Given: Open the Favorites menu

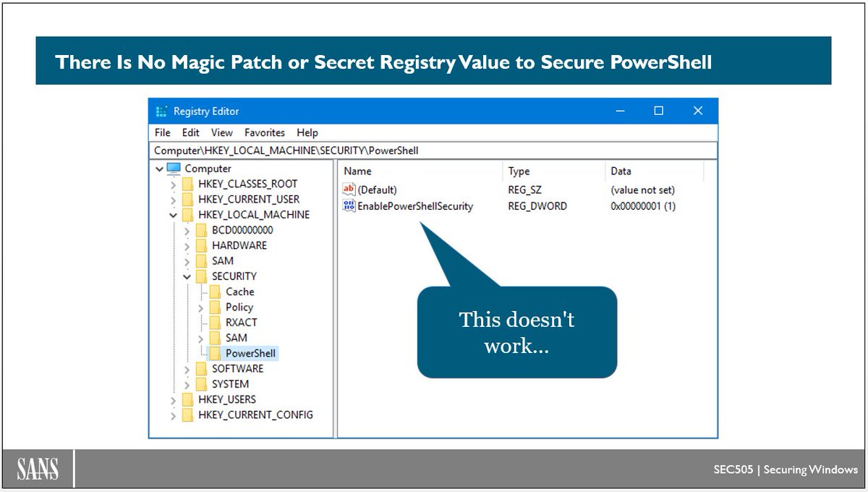Looking at the screenshot, I should click(265, 132).
